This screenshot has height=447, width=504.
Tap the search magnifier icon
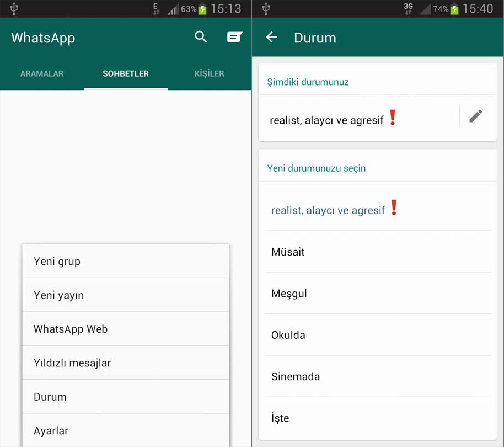click(x=201, y=38)
